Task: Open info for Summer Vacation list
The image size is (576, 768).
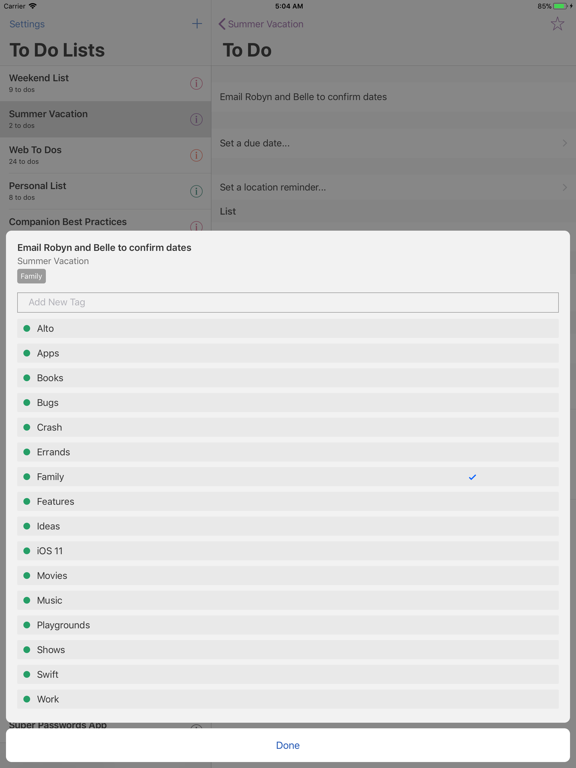Action: click(x=196, y=120)
